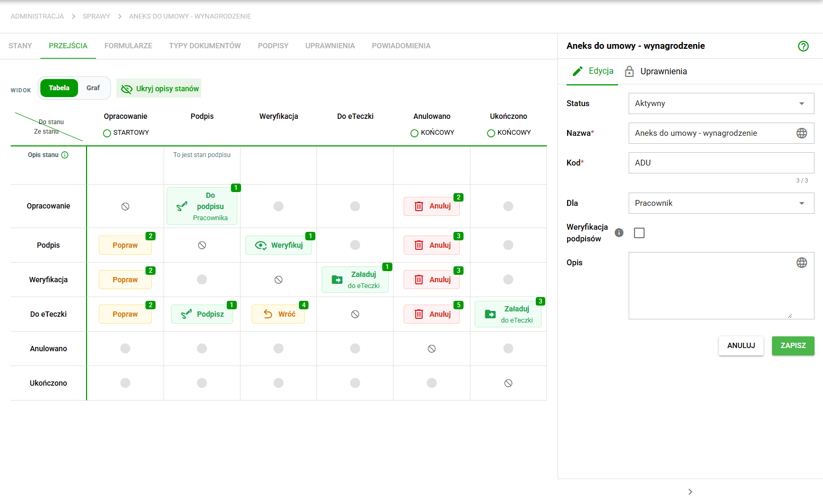Click into the Kod input field
Viewport: 823px width, 504px height.
tap(721, 163)
